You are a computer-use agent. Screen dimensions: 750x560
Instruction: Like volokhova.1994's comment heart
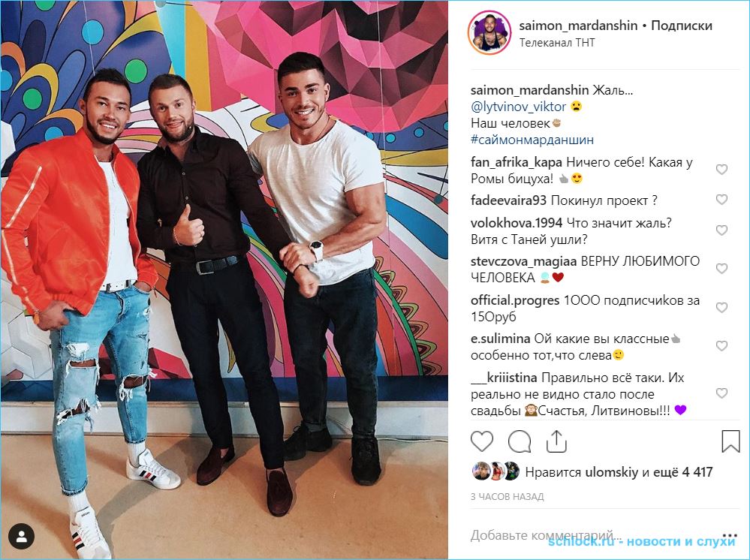(721, 230)
